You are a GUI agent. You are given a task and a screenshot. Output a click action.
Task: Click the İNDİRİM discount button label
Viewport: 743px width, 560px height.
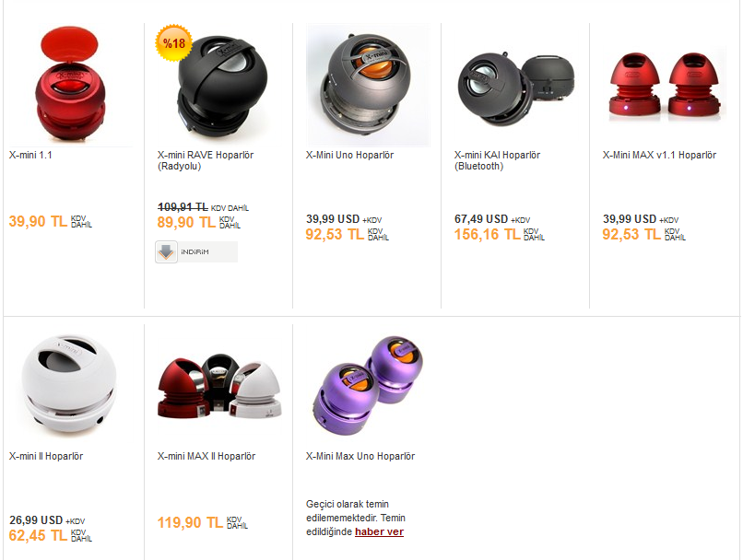click(195, 251)
